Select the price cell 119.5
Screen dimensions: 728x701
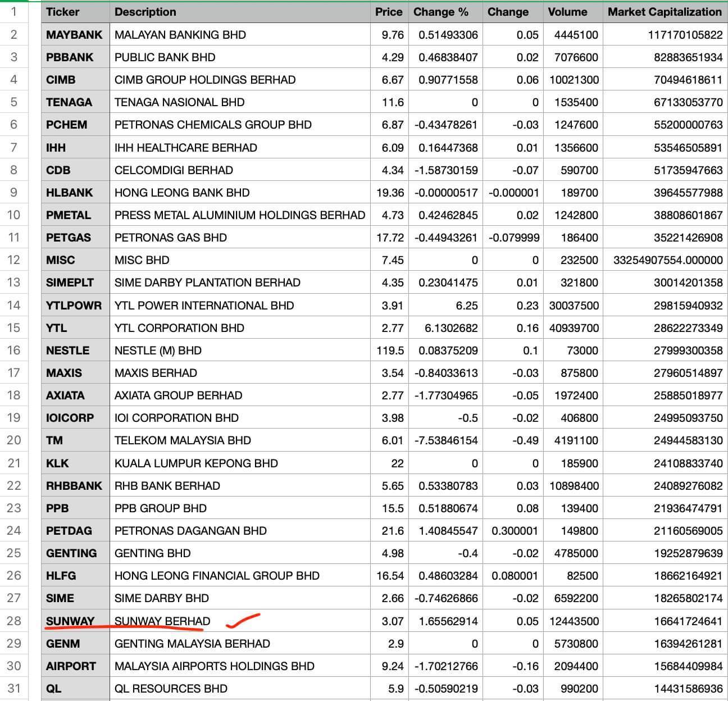389,350
